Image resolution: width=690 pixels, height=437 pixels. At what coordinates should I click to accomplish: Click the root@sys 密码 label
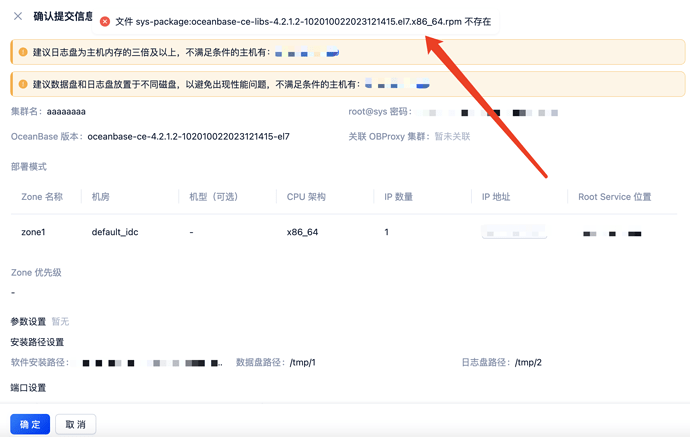point(380,112)
